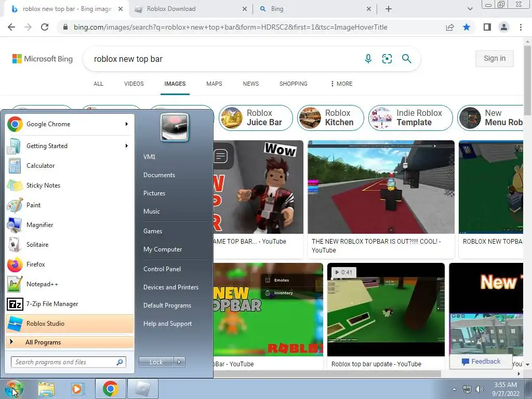
Task: Click the Windows Start orb
Action: pyautogui.click(x=14, y=389)
